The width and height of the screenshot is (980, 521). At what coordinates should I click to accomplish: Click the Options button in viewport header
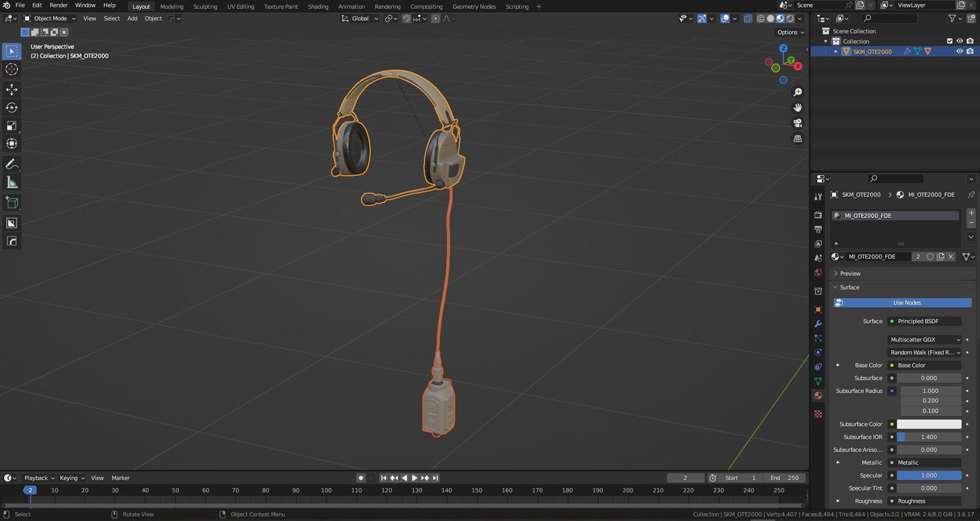click(x=790, y=32)
